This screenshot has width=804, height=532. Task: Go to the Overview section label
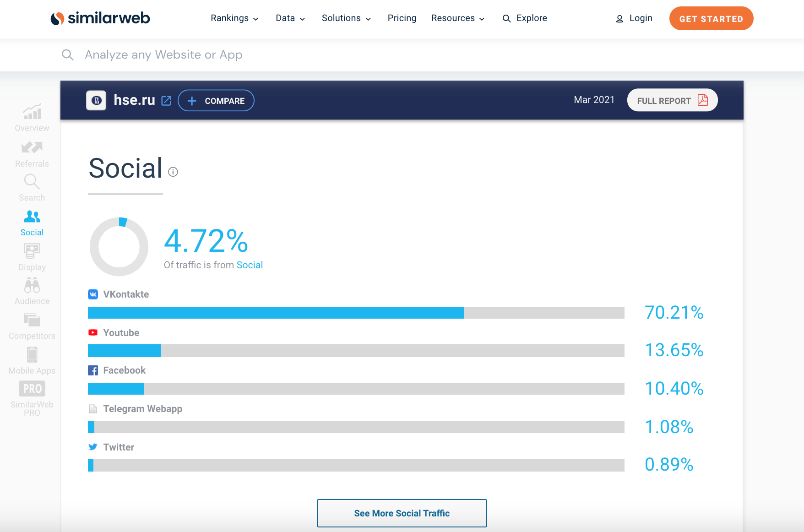tap(32, 128)
